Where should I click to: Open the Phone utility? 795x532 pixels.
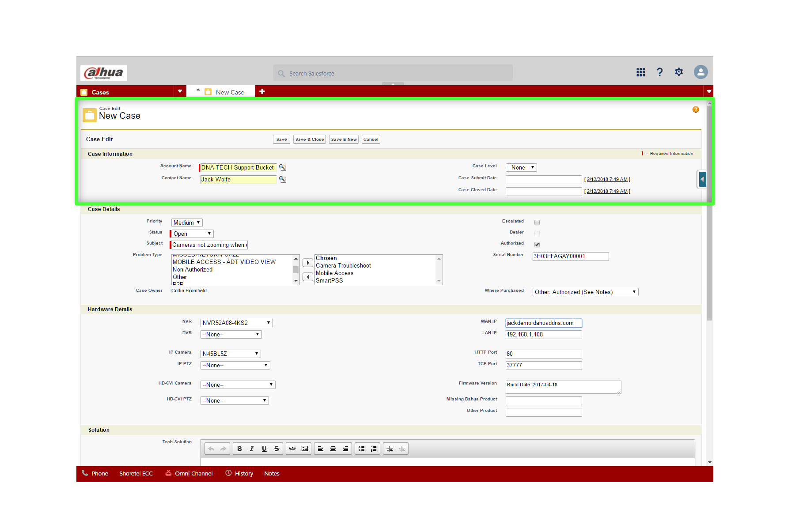(x=95, y=473)
